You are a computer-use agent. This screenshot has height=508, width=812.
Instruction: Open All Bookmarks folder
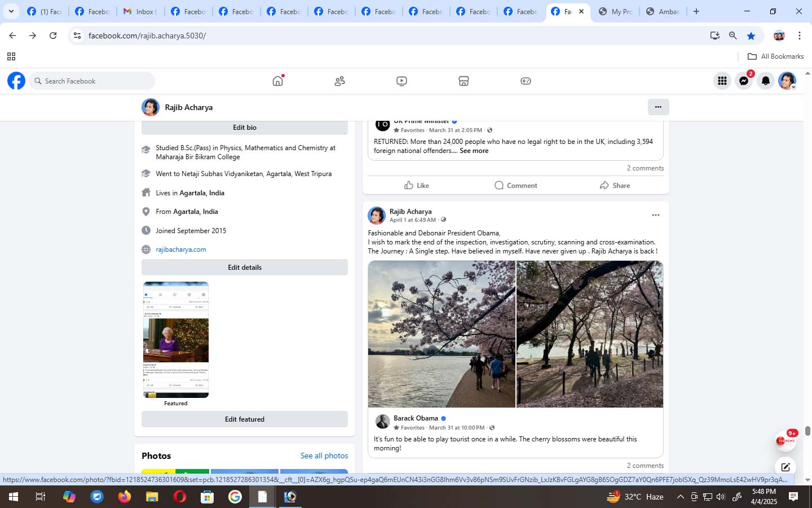(775, 56)
